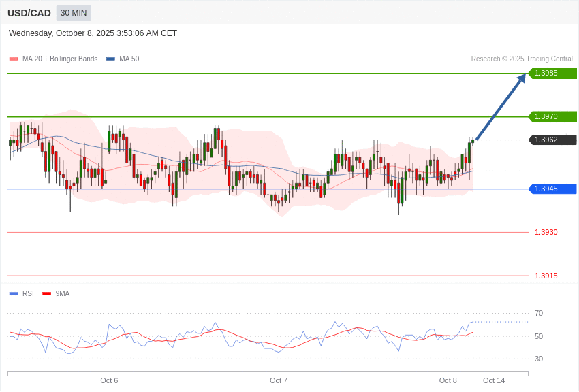Click the green 1.3970 resistance price tag
Image resolution: width=579 pixels, height=392 pixels.
pyautogui.click(x=552, y=117)
